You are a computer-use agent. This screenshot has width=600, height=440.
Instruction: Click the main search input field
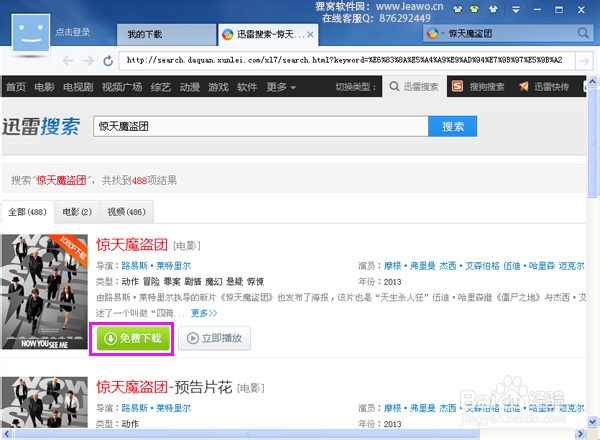[261, 126]
